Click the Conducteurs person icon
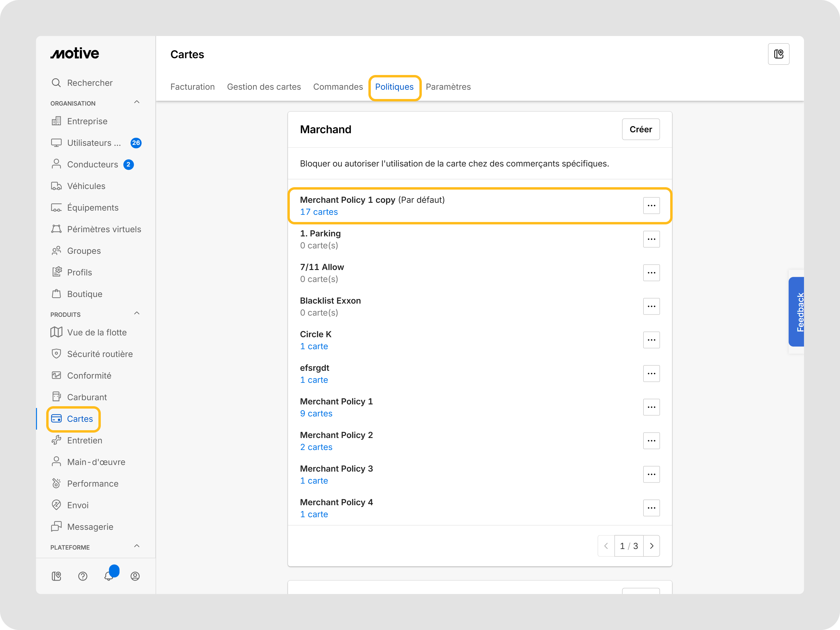Screen dimensions: 840x630 56,164
